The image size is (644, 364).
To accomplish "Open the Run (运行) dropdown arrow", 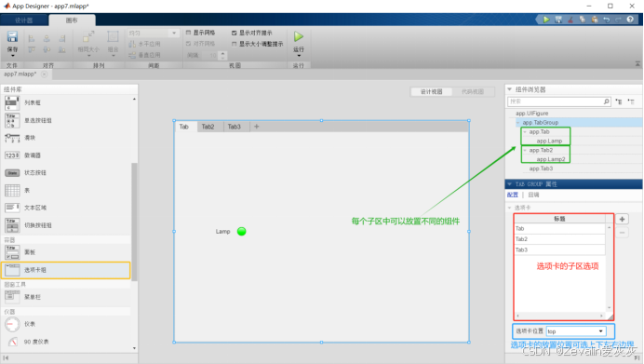I will 299,56.
